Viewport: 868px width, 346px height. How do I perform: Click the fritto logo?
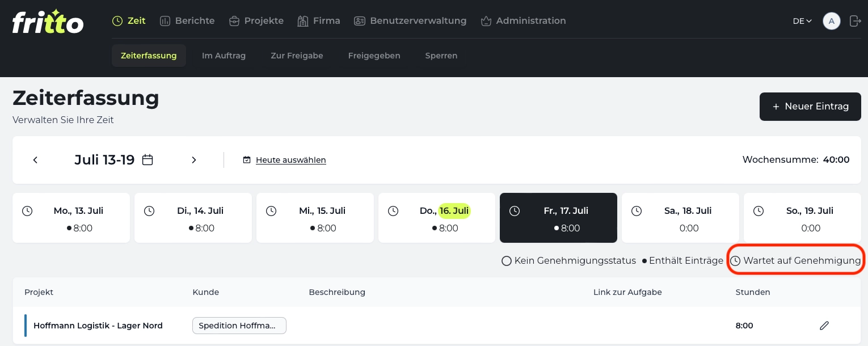[x=48, y=22]
